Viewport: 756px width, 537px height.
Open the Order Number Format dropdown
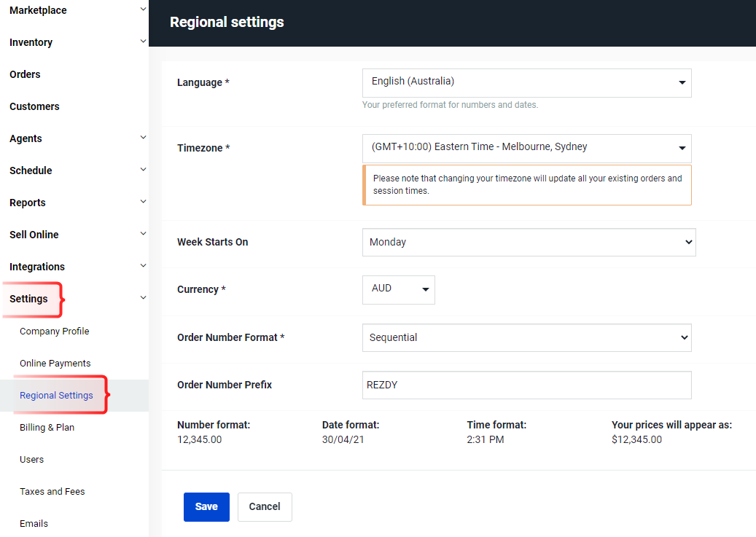(x=526, y=337)
